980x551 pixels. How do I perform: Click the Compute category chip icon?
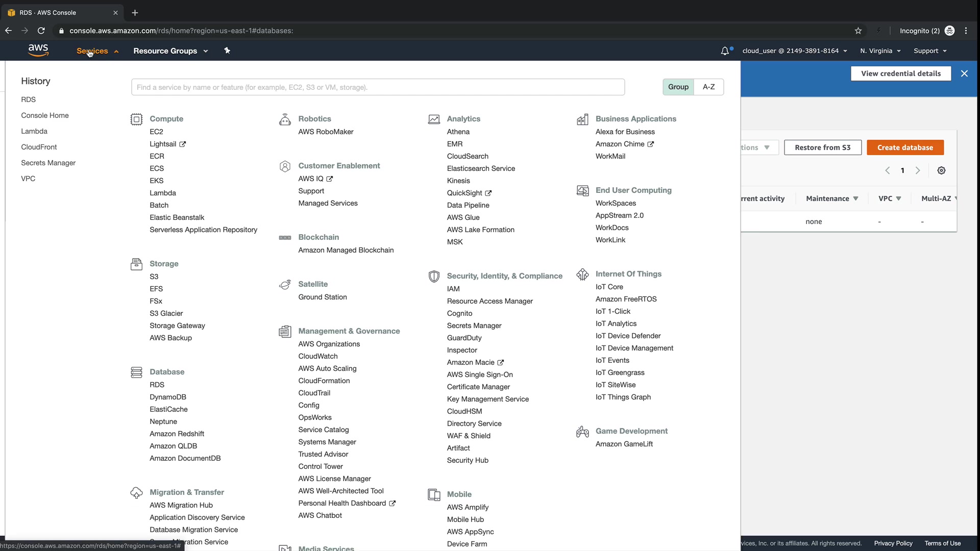click(136, 119)
